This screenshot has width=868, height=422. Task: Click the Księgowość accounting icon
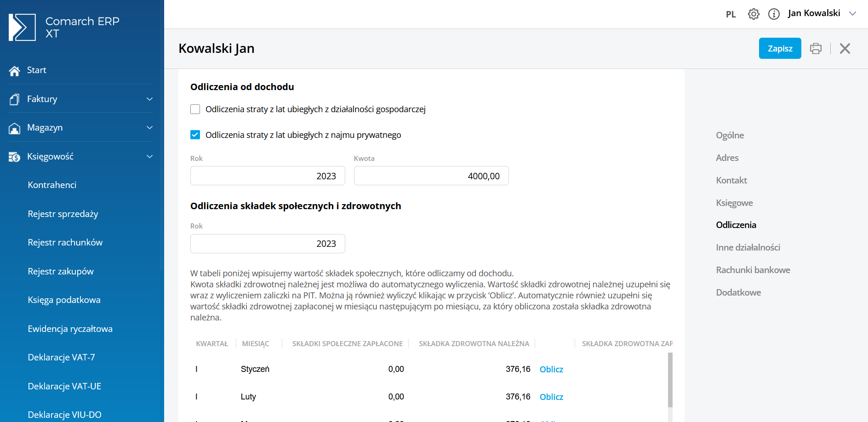pos(14,157)
